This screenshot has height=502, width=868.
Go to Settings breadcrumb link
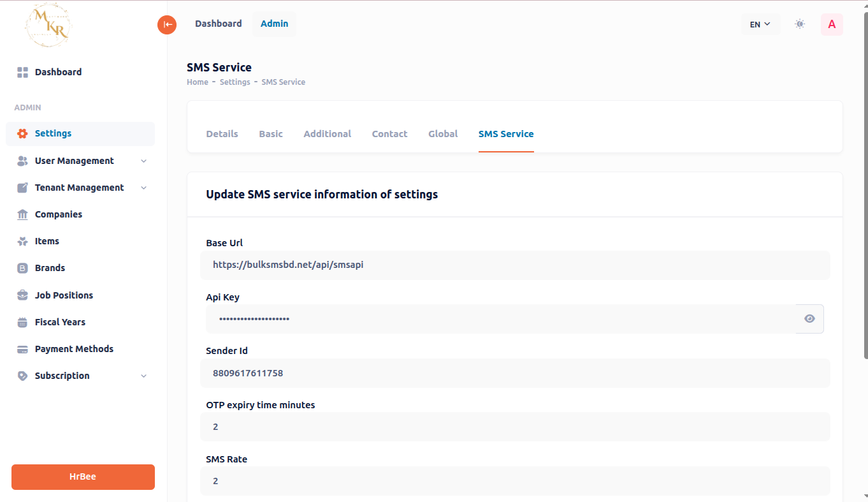click(x=235, y=82)
